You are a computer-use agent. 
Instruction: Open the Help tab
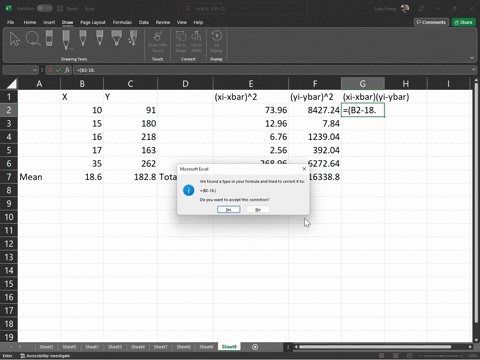(198, 22)
